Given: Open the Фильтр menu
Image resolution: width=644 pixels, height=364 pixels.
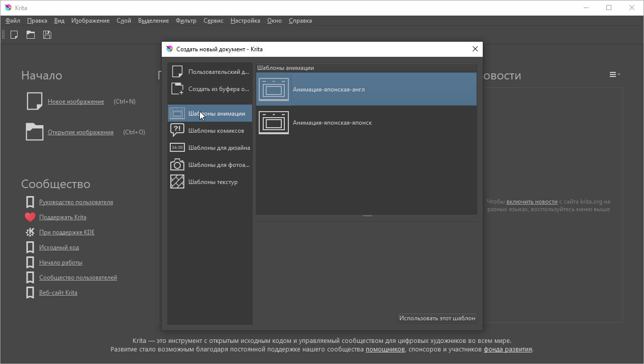Looking at the screenshot, I should pos(186,21).
